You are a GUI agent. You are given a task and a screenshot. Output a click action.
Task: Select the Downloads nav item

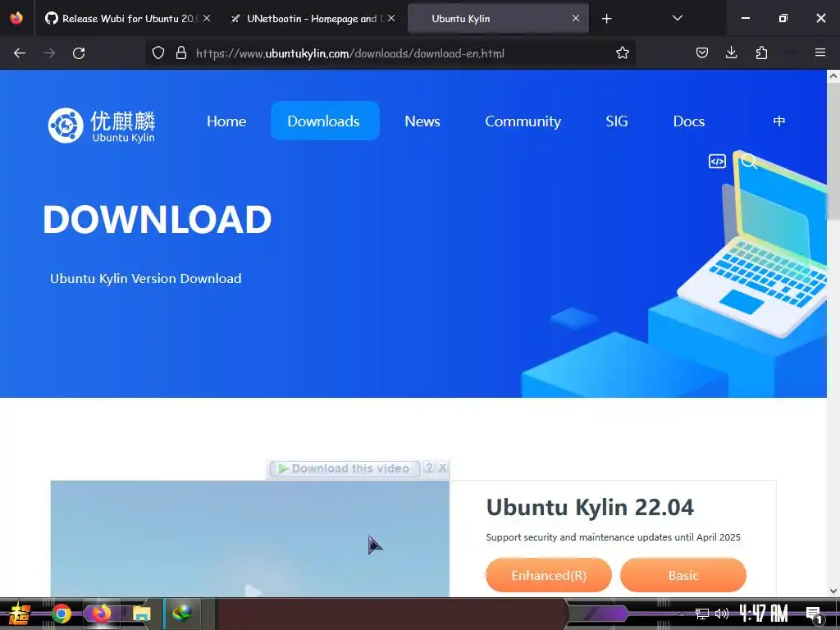point(325,121)
